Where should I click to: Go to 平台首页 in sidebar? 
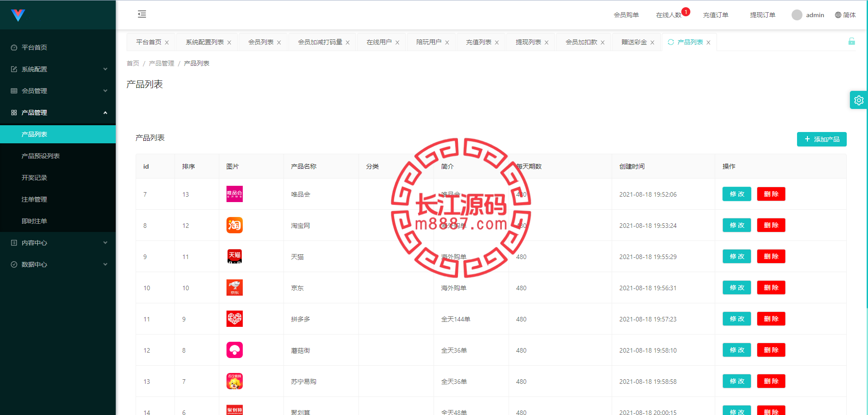(58, 47)
